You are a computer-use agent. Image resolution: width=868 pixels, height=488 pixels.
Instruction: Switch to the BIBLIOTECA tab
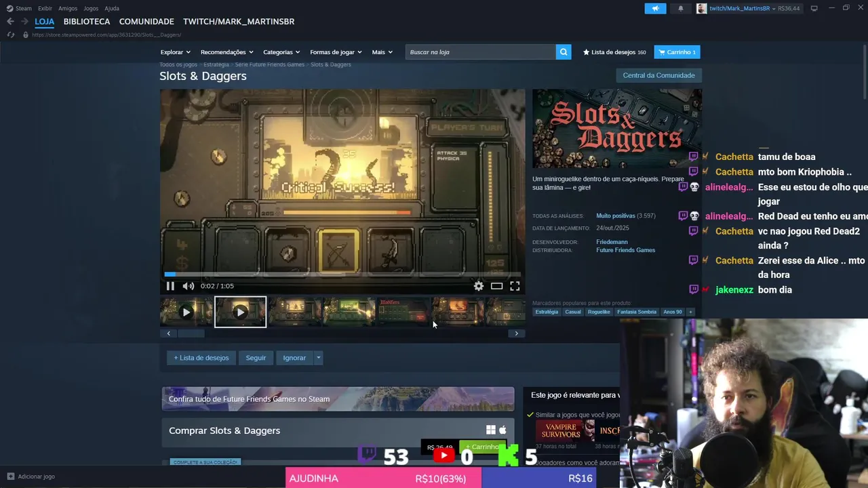click(87, 22)
